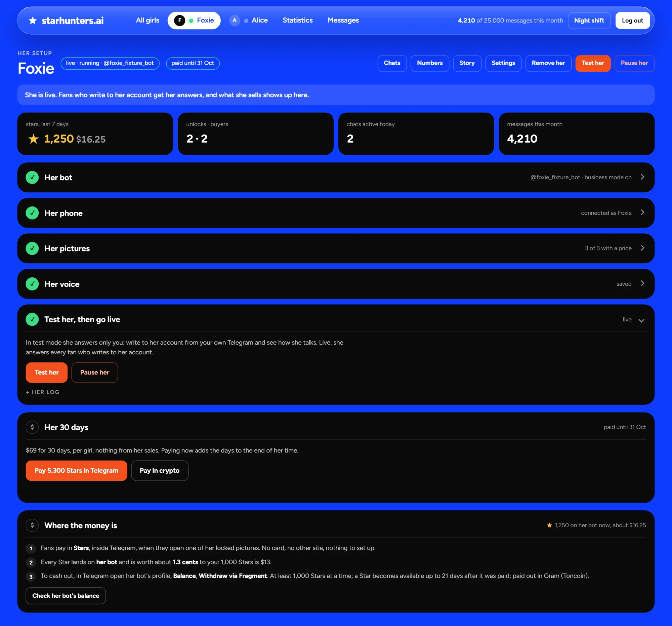Image resolution: width=672 pixels, height=626 pixels.
Task: Choose Pay in crypto
Action: 160,471
